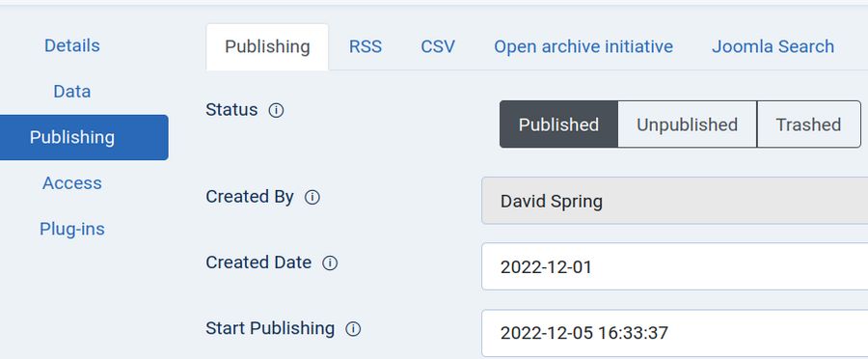Click the info icon beside Created By
Screen dimensions: 868x359
[x=312, y=197]
